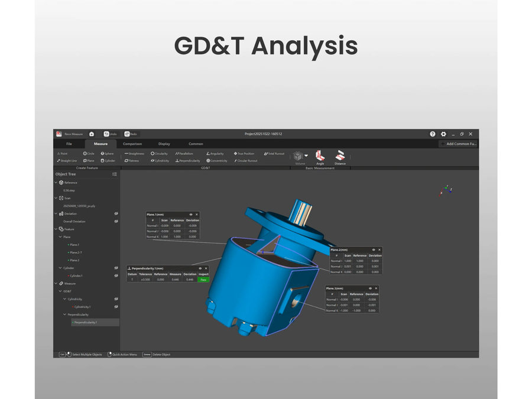The image size is (532, 399).
Task: Toggle visibility of Overall Deviation
Action: tap(116, 222)
